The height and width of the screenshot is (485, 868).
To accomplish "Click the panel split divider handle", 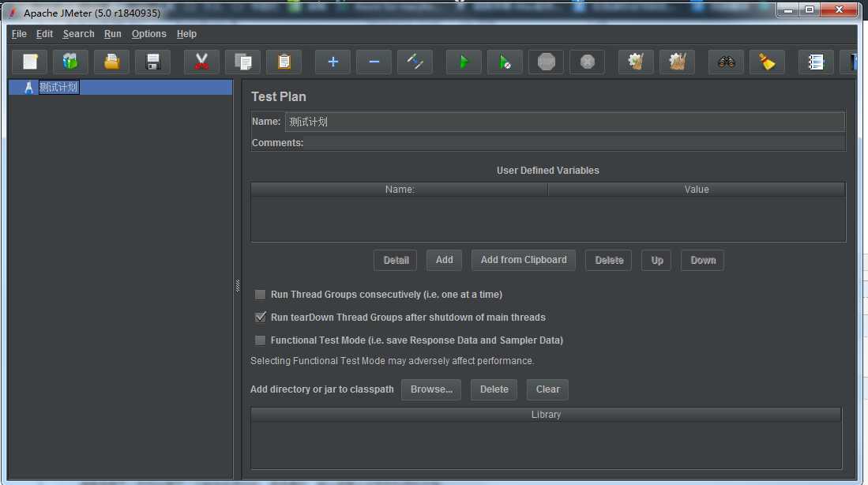I will (x=238, y=286).
